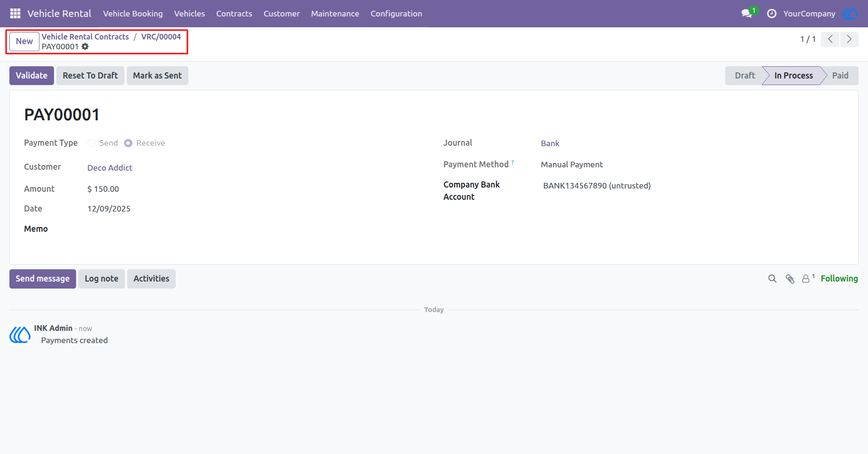Open the Contracts menu
Image resolution: width=868 pixels, height=454 pixels.
[x=234, y=14]
